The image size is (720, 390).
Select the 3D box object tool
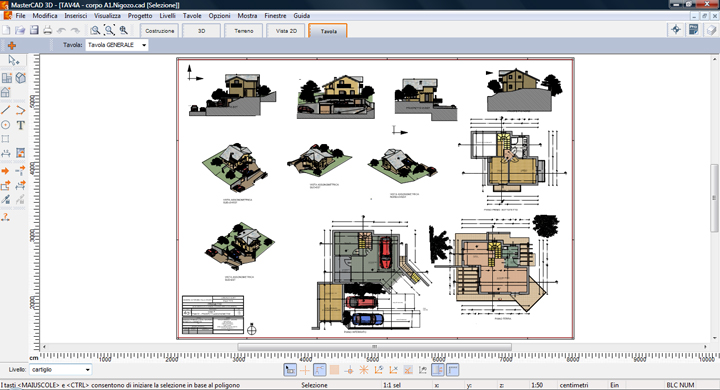(x=21, y=78)
